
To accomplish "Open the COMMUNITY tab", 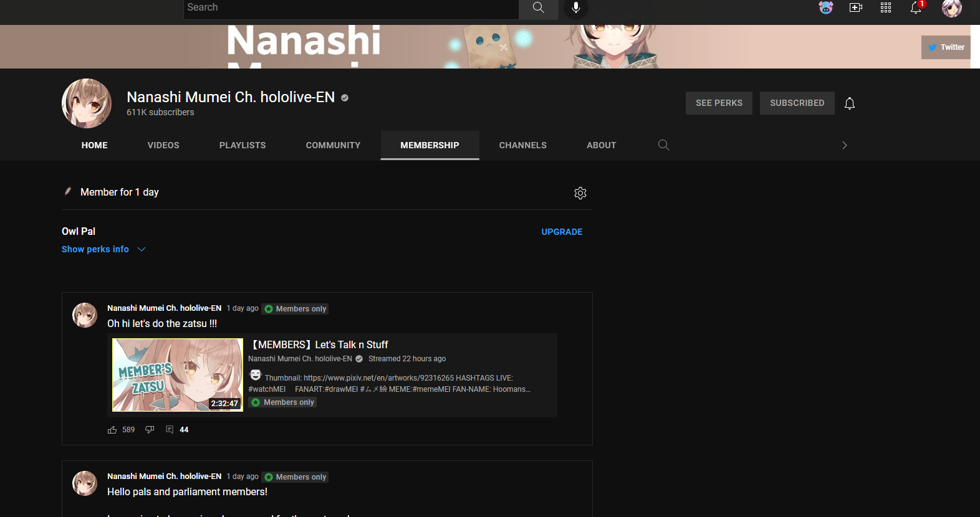I will click(x=333, y=145).
